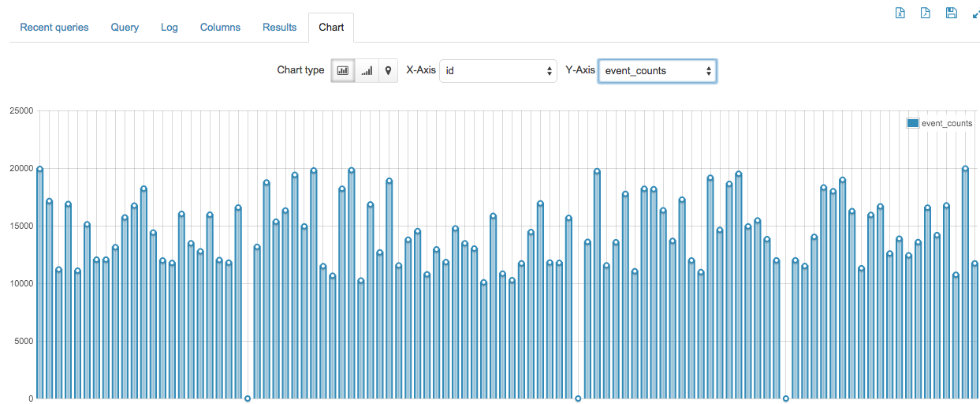Toggle fullscreen with the diagonal arrows icon
The image size is (980, 404).
coord(975,13)
